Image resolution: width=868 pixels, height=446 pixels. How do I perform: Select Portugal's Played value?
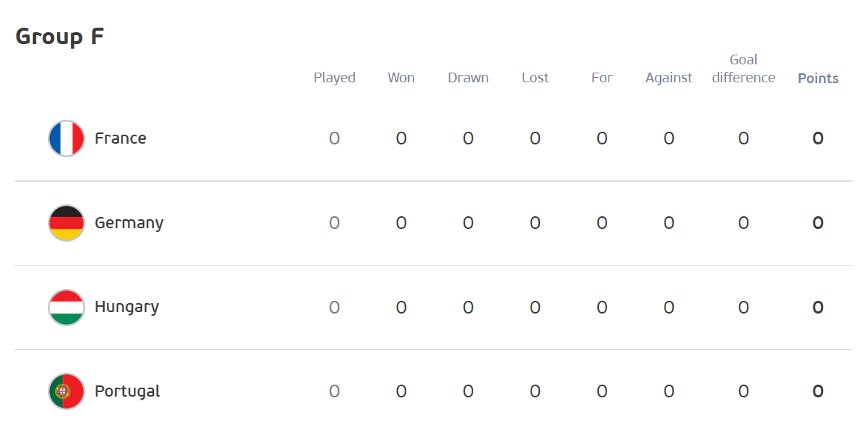point(334,391)
